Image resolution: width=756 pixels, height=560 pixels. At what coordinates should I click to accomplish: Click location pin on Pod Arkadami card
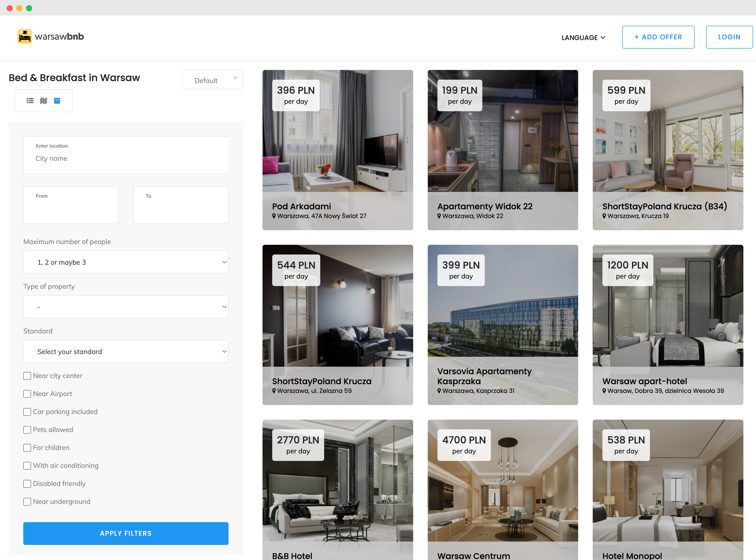274,216
